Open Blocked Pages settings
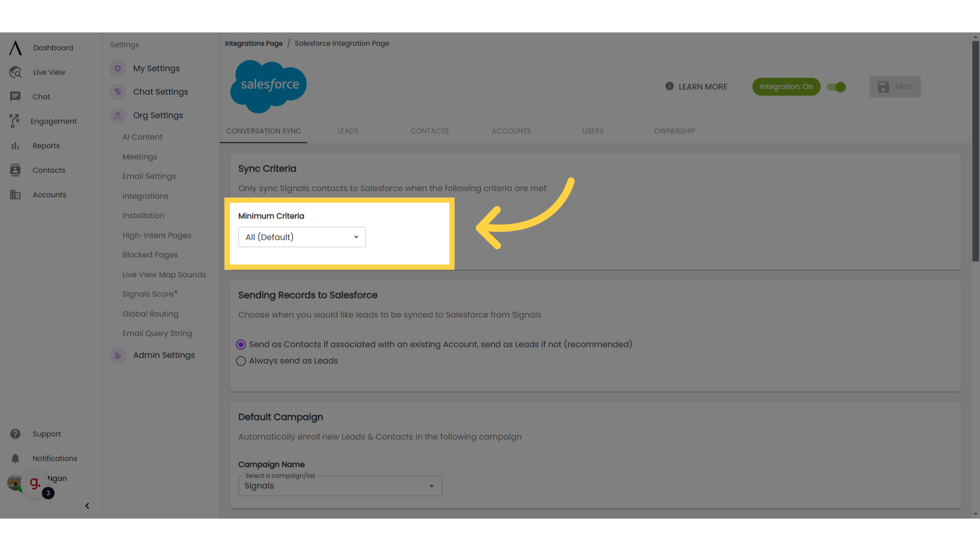Image resolution: width=980 pixels, height=551 pixels. point(150,255)
